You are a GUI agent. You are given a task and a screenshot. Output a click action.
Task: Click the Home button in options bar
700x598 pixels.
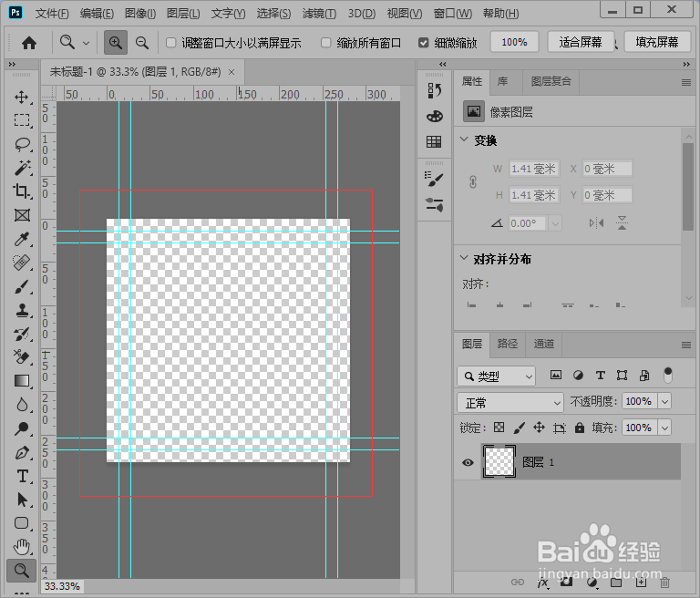(29, 43)
